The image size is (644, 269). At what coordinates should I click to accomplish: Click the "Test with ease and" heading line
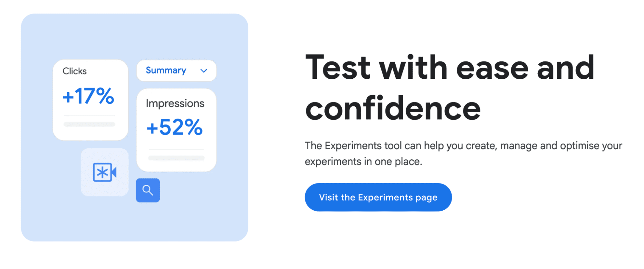click(450, 67)
